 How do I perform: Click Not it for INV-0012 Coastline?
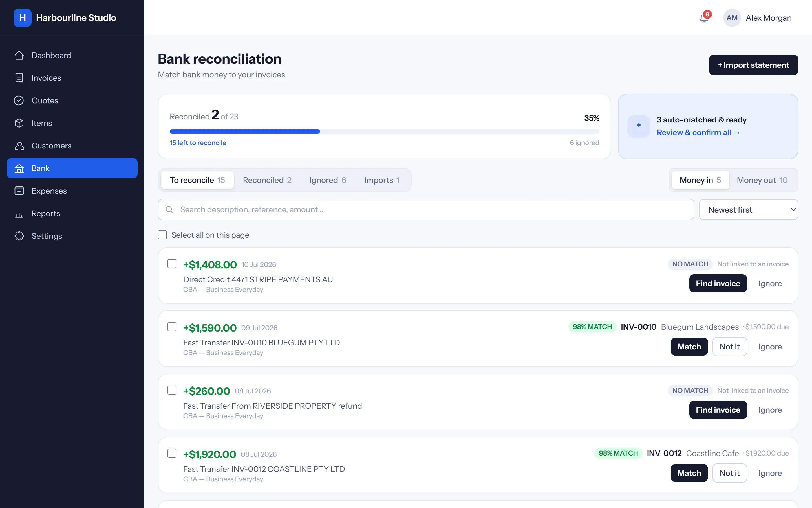729,473
